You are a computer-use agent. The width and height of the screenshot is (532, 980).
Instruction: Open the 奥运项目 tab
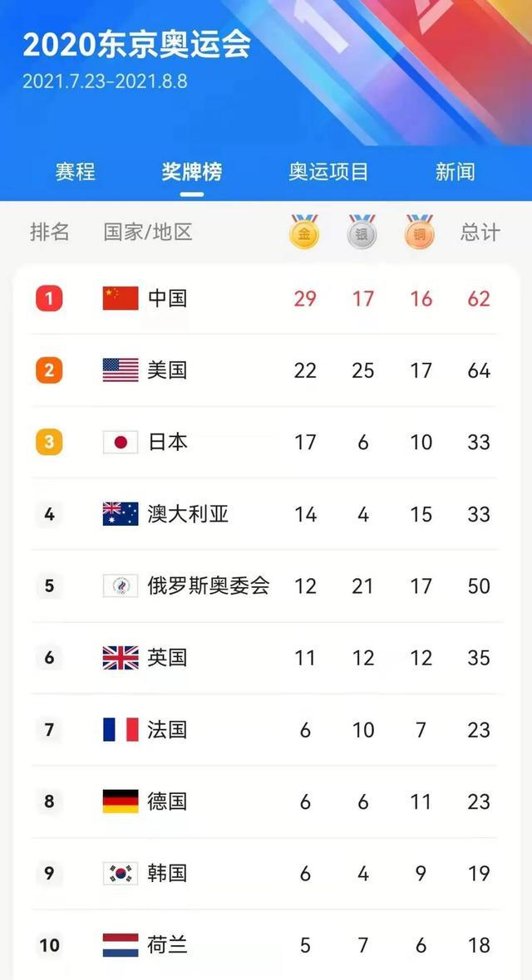point(328,172)
